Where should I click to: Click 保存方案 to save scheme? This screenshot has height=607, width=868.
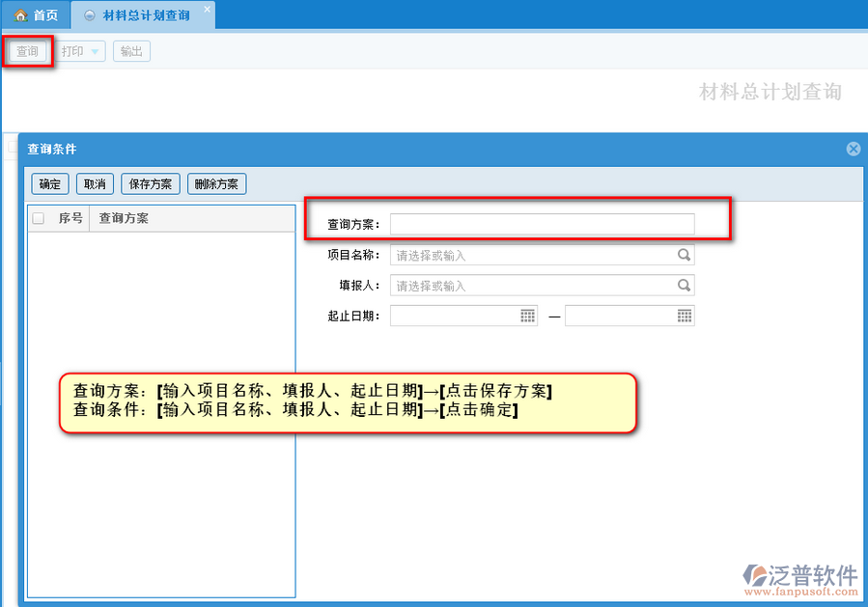point(151,183)
